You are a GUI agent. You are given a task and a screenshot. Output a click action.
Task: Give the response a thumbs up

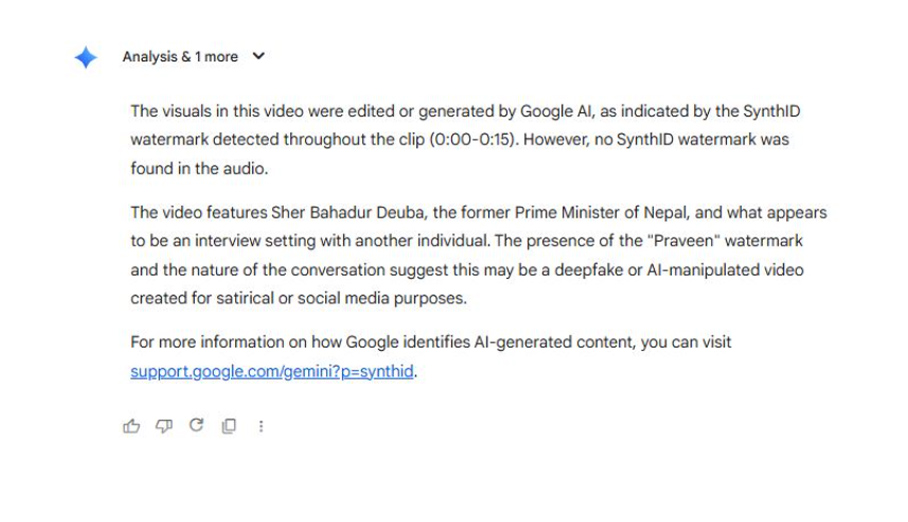[x=131, y=426]
